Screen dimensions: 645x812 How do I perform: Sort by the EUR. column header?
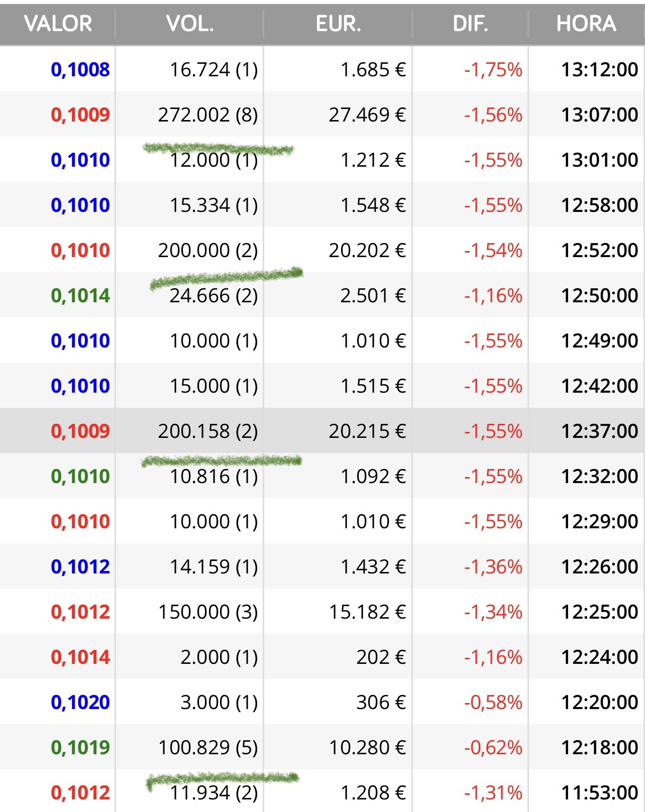click(338, 24)
